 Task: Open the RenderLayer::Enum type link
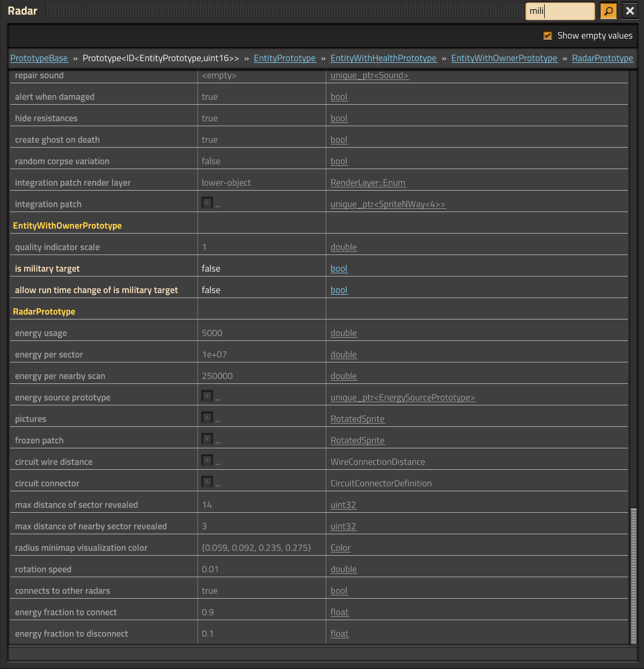pos(368,183)
